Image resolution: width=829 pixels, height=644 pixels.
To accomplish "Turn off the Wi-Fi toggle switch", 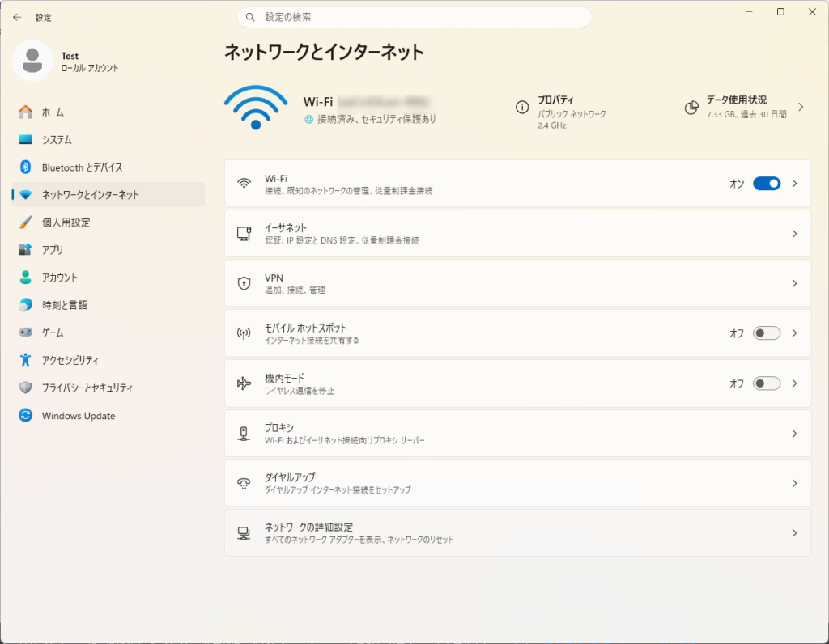I will coord(766,184).
